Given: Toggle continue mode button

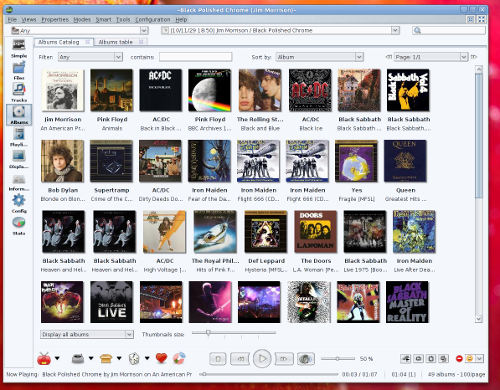Looking at the screenshot, I should [431, 359].
